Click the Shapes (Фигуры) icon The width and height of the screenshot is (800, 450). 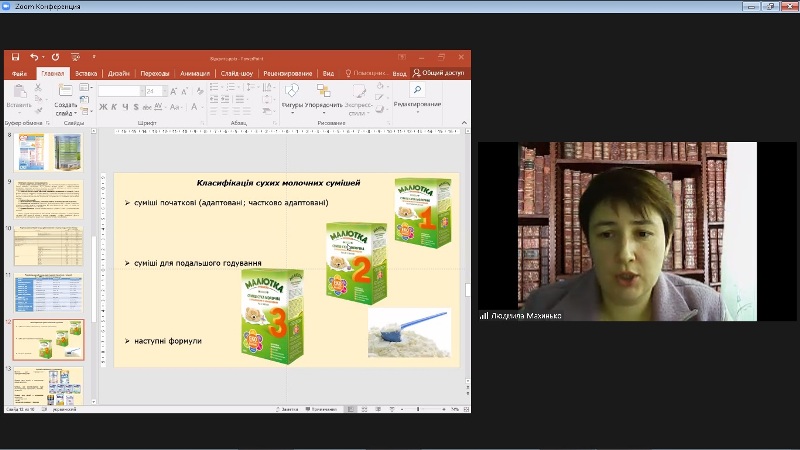[x=292, y=90]
